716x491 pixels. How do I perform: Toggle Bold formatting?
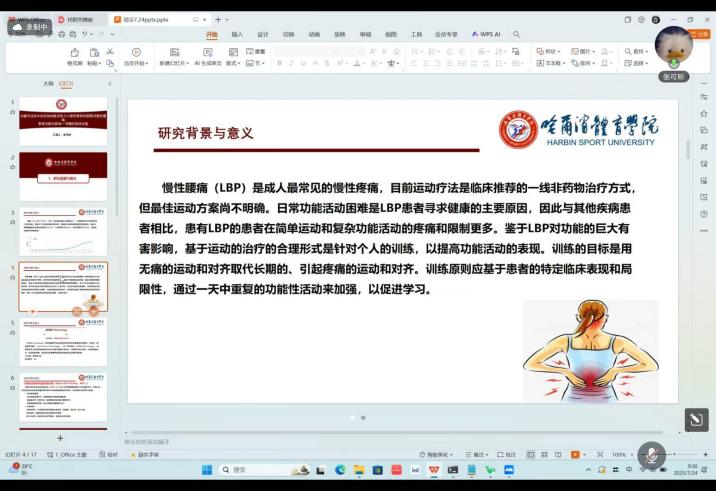click(279, 63)
